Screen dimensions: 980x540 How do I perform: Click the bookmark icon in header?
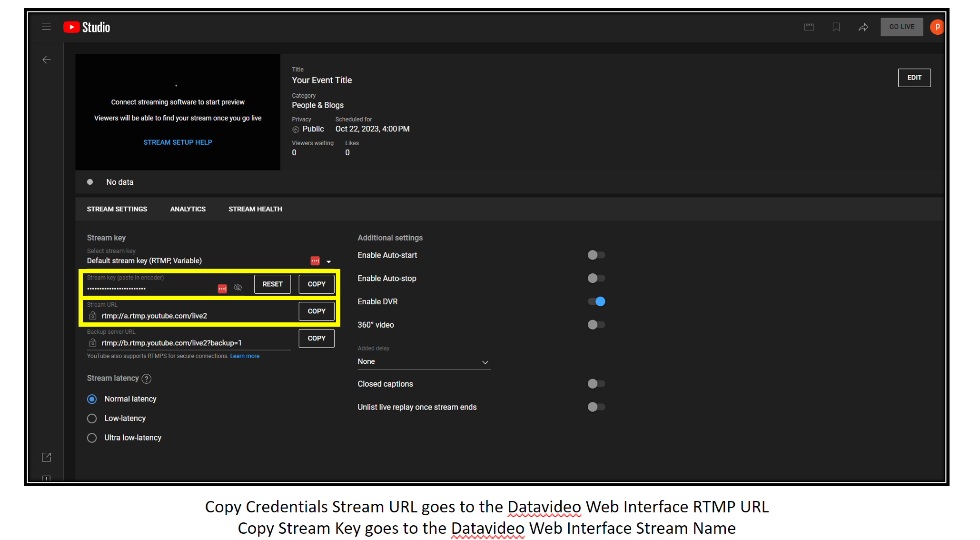pos(836,27)
